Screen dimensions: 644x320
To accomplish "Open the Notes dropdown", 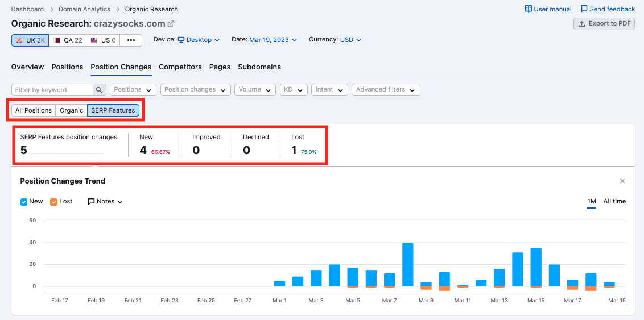I will coord(106,201).
